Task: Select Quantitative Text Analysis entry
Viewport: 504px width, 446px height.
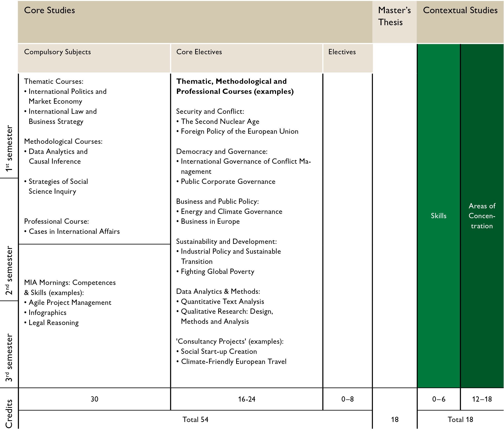Action: 222,301
